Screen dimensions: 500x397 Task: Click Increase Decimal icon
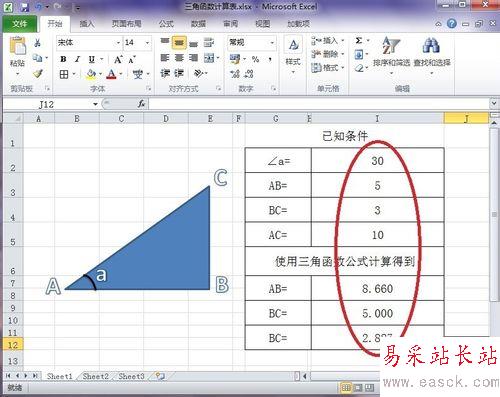pyautogui.click(x=235, y=74)
